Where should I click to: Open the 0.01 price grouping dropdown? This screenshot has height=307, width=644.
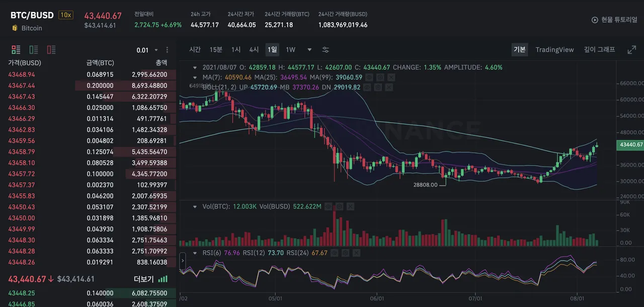pyautogui.click(x=147, y=50)
